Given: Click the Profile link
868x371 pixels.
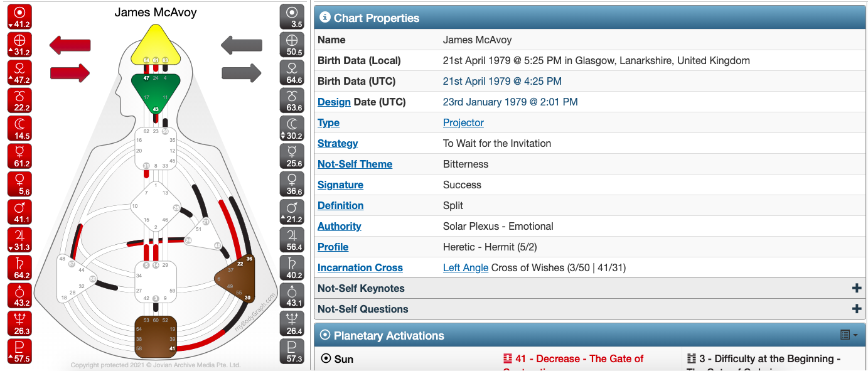Looking at the screenshot, I should pos(333,247).
